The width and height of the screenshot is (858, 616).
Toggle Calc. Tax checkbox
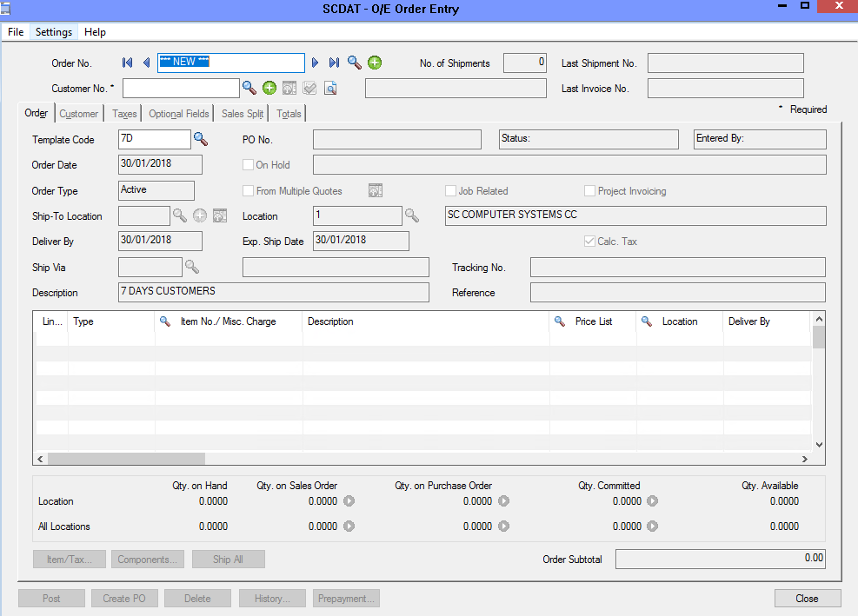(589, 242)
